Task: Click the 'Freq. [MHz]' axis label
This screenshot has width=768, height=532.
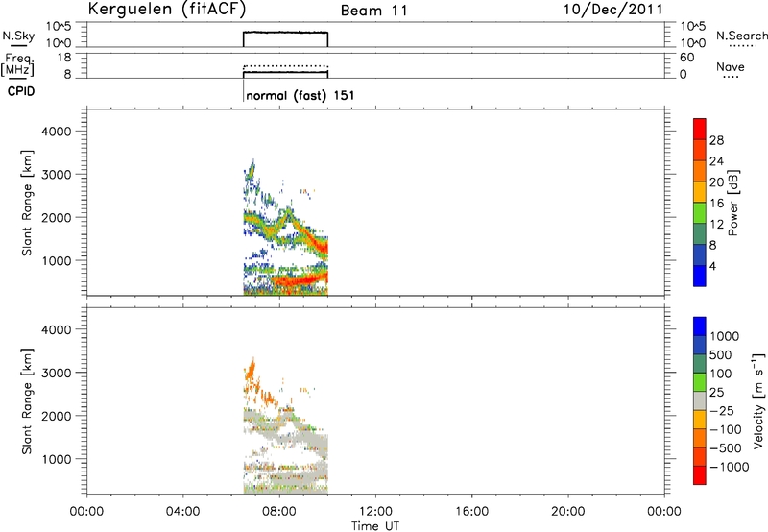Action: click(x=17, y=65)
